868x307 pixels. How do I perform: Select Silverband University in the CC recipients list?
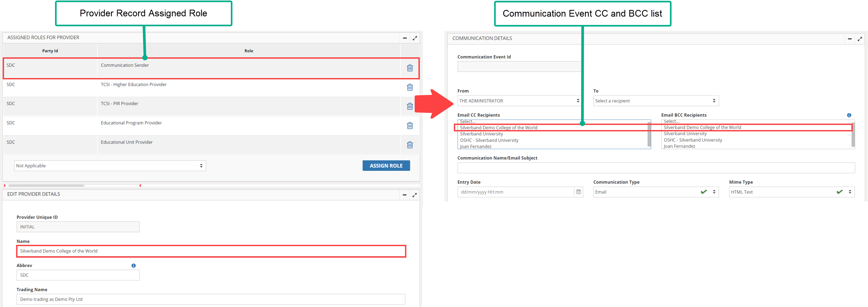pyautogui.click(x=481, y=134)
